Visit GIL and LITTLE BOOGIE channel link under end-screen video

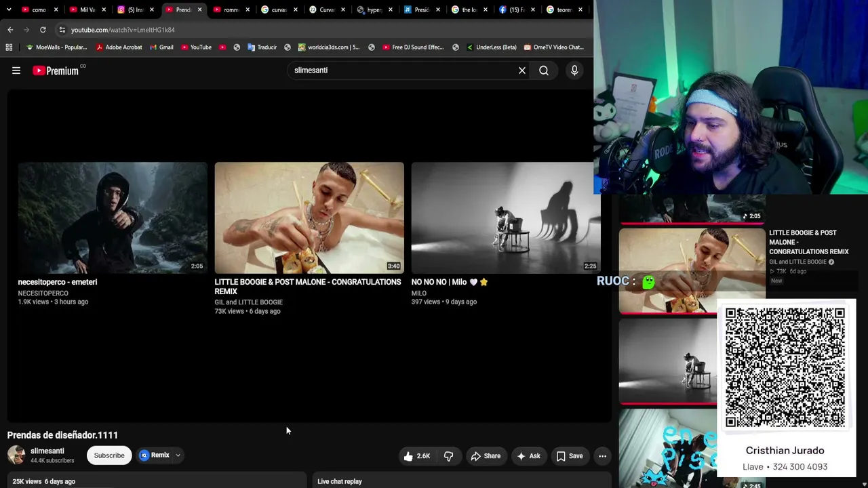pos(249,302)
